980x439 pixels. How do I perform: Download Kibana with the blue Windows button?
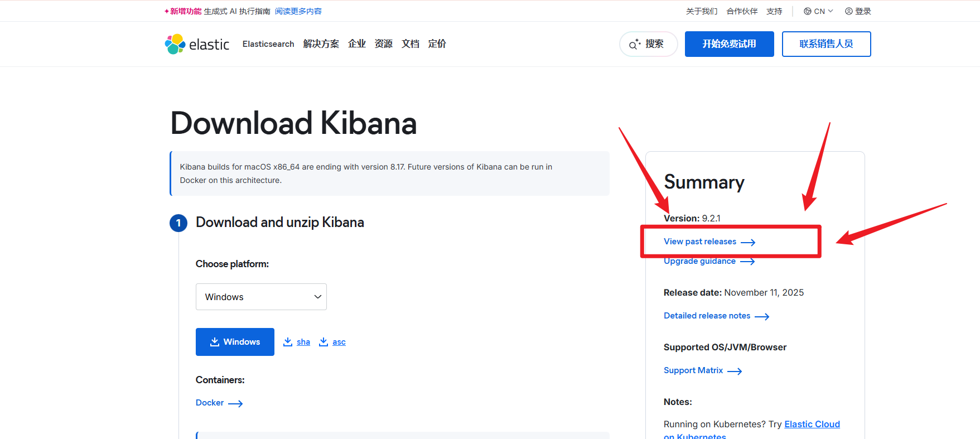coord(235,342)
